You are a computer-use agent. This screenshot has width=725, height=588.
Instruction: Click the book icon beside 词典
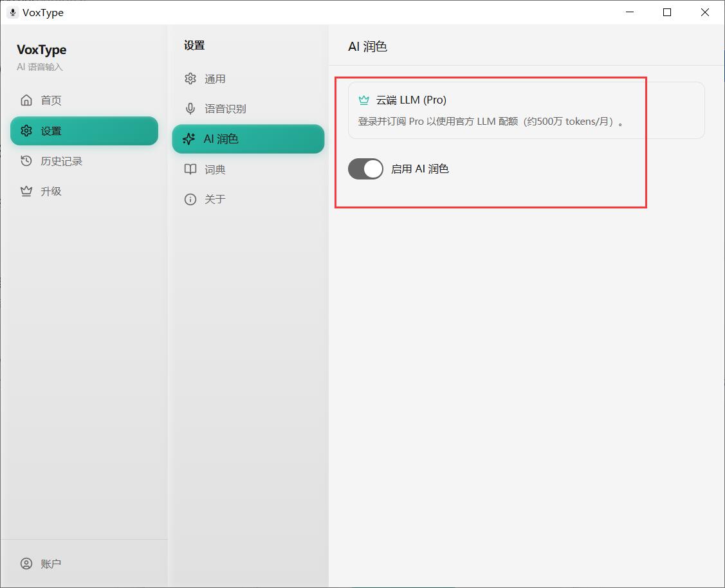(x=190, y=169)
